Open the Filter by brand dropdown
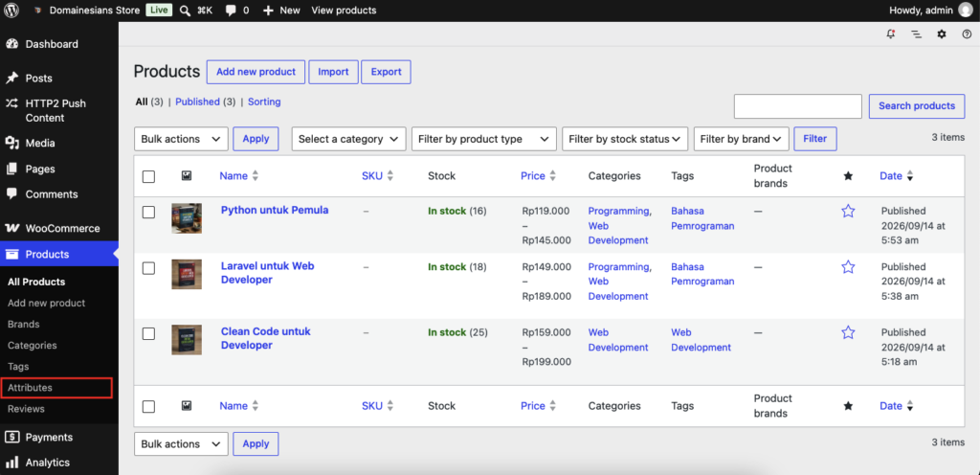This screenshot has width=980, height=475. (742, 139)
